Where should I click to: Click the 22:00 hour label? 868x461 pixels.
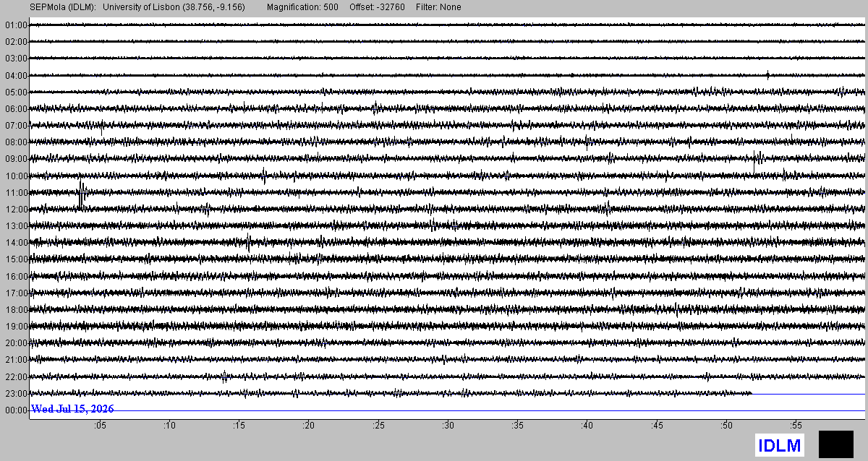click(16, 377)
